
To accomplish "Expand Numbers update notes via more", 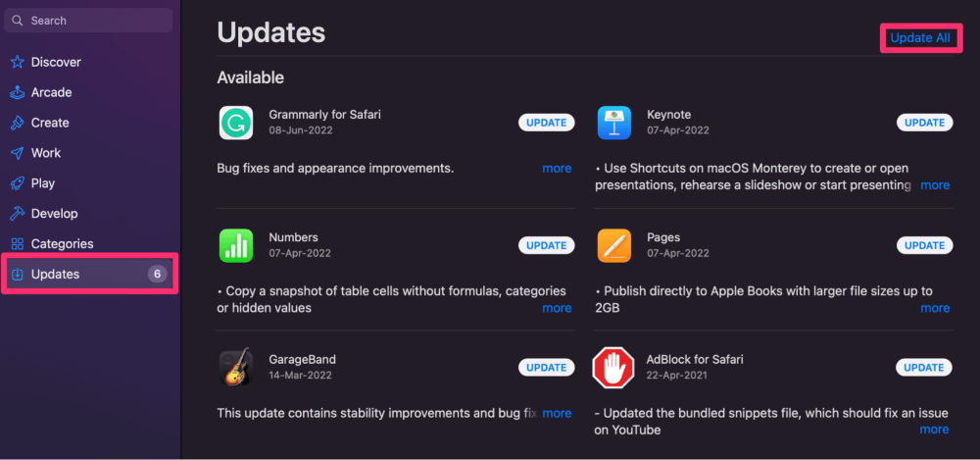I will click(557, 308).
